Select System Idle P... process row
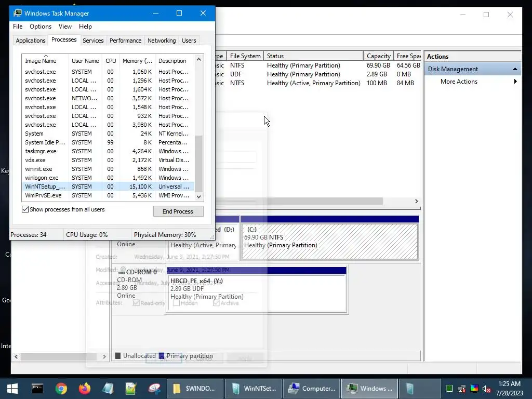This screenshot has width=532, height=399. pyautogui.click(x=108, y=142)
